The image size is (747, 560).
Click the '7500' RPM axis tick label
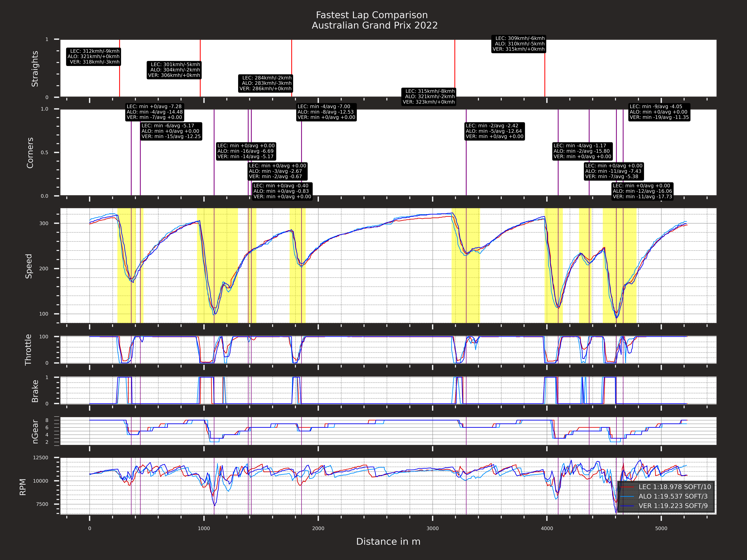42,504
